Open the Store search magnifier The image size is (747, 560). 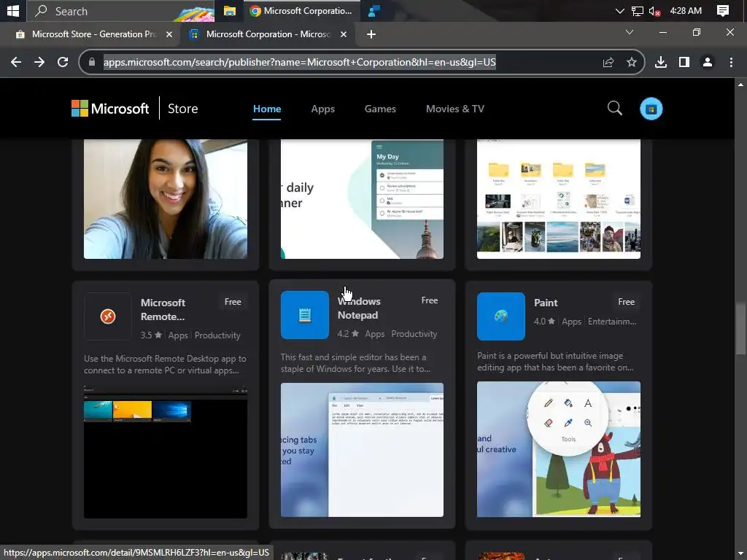point(614,109)
